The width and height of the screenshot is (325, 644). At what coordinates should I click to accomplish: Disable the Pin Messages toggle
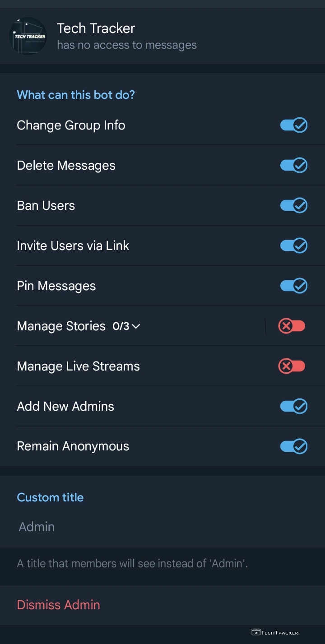click(294, 286)
